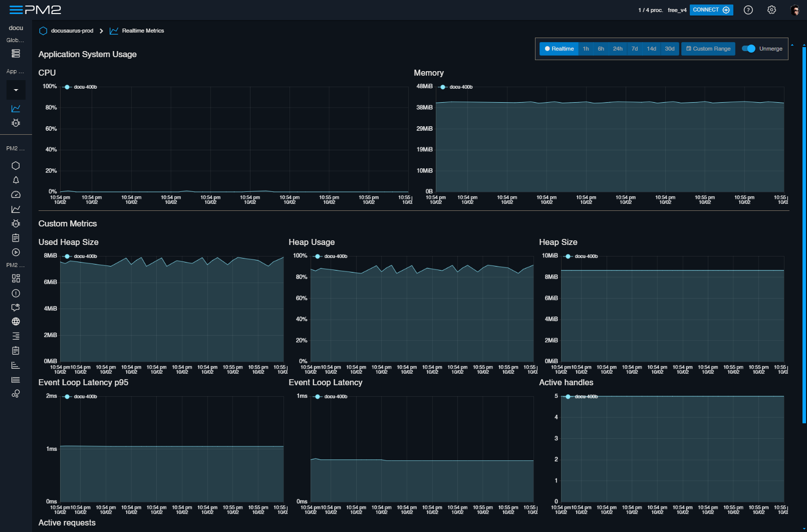
Task: Click the docusaurus-prod breadcrumb link
Action: pyautogui.click(x=72, y=31)
